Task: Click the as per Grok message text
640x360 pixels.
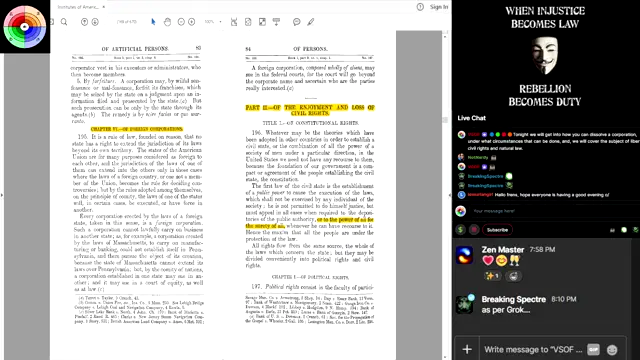Action: 506,310
